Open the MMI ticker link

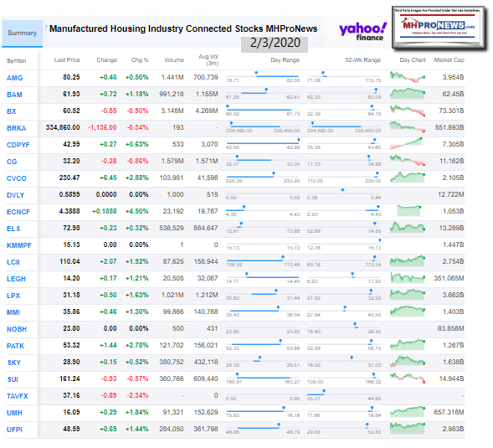pos(13,312)
